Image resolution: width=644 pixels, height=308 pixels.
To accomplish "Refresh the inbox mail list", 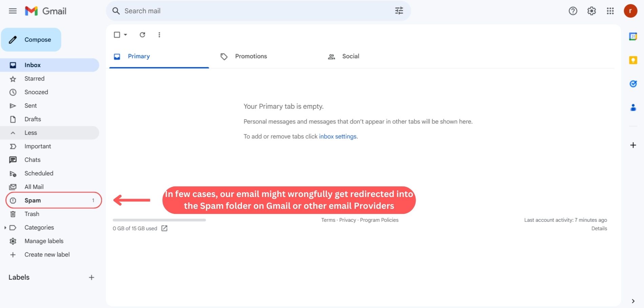I will (142, 35).
